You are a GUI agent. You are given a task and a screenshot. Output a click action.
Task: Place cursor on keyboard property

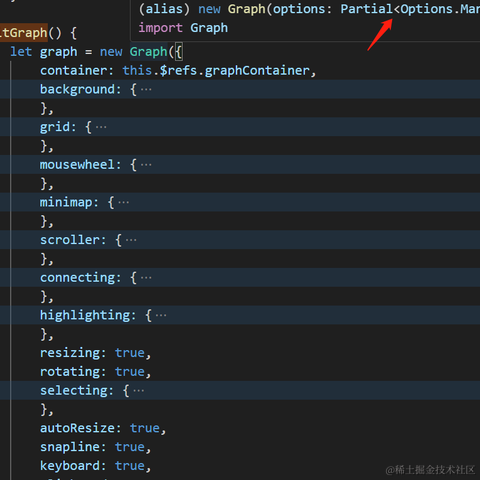pyautogui.click(x=70, y=466)
